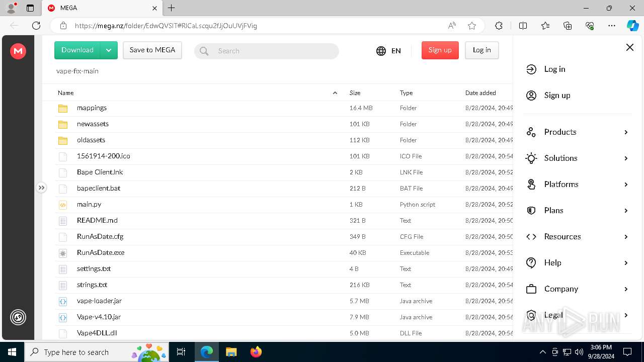Open the sidebar expand arrows button
Screen dimensions: 644x362
pyautogui.click(x=41, y=188)
